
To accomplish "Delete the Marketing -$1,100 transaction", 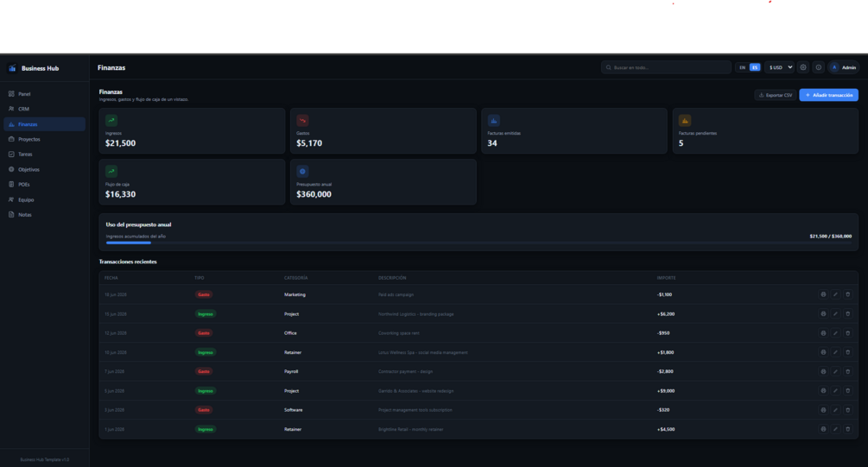I will [x=847, y=294].
